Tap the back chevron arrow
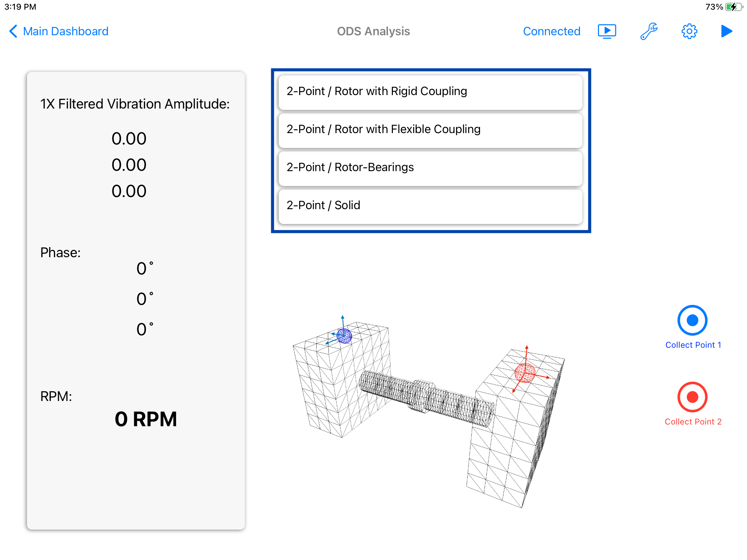This screenshot has height=560, width=747. [x=13, y=31]
